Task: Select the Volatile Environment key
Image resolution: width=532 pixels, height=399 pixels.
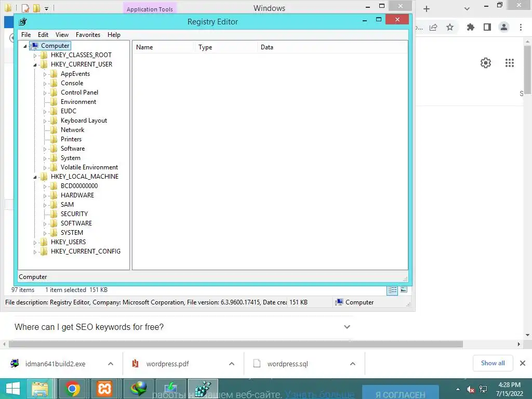Action: click(89, 167)
